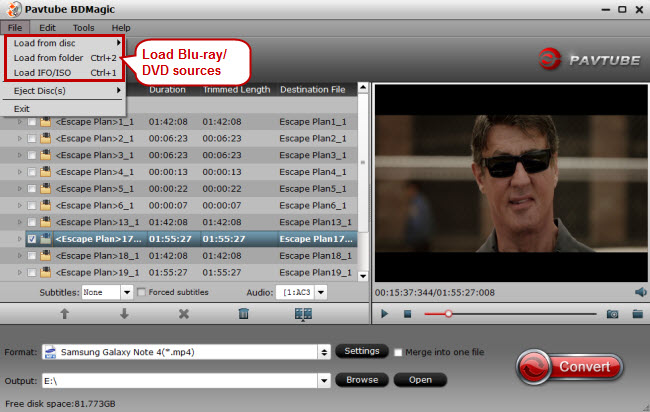Click the Samsung format icon
The height and width of the screenshot is (412, 650).
click(x=51, y=352)
